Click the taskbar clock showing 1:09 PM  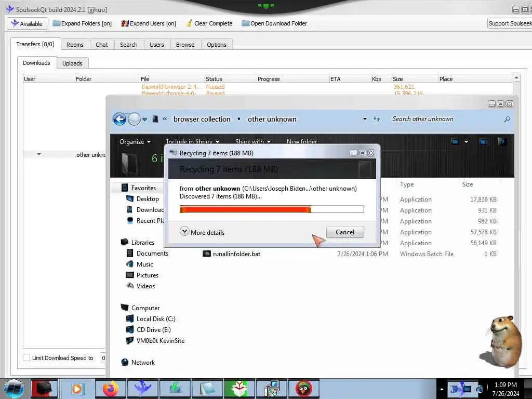click(506, 389)
